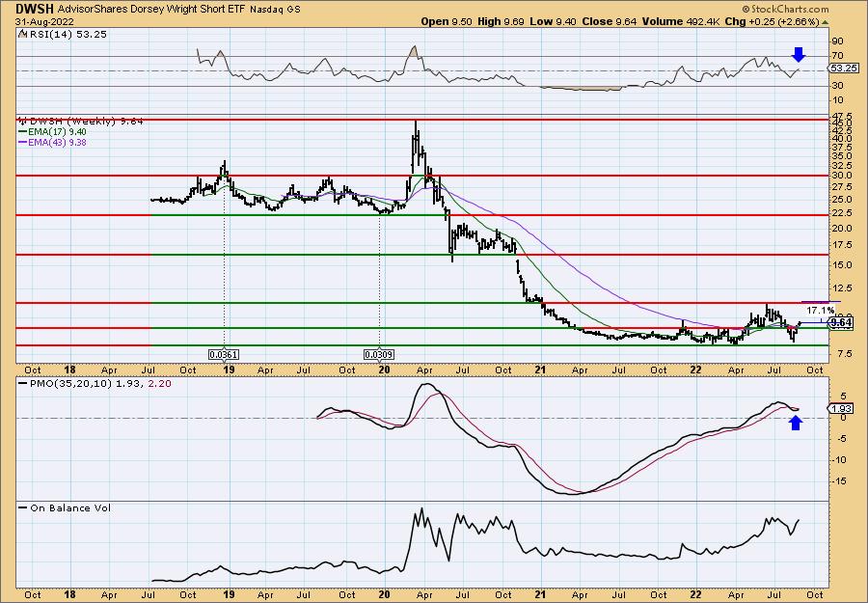This screenshot has height=603, width=868.
Task: Click the PMO(35,20,10) 1.93, 2.20 legend
Action: click(95, 383)
